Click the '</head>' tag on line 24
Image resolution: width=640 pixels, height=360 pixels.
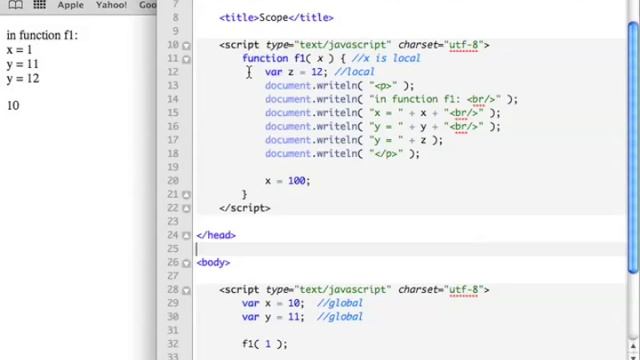(x=216, y=235)
